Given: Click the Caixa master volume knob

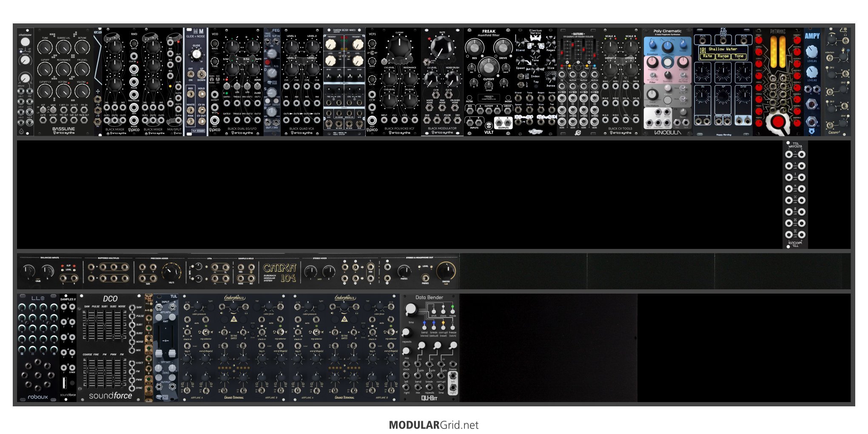Looking at the screenshot, I should click(446, 270).
